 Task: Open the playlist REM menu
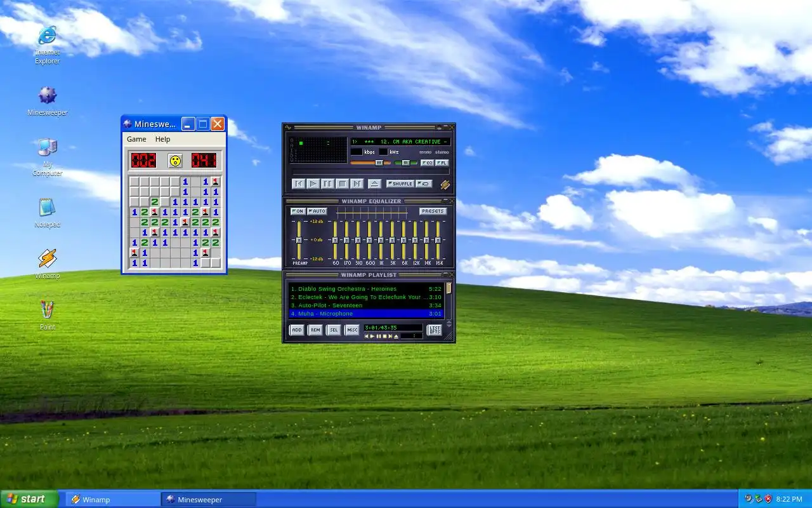pos(315,330)
